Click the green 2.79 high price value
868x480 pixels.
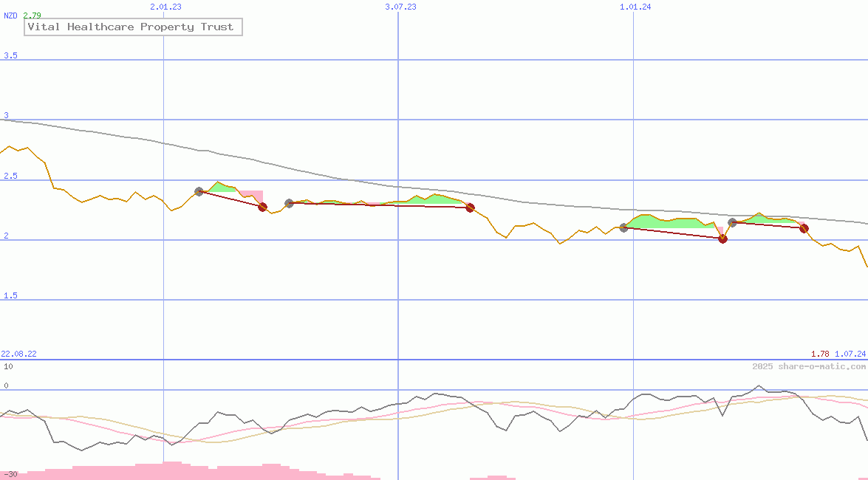(x=32, y=16)
